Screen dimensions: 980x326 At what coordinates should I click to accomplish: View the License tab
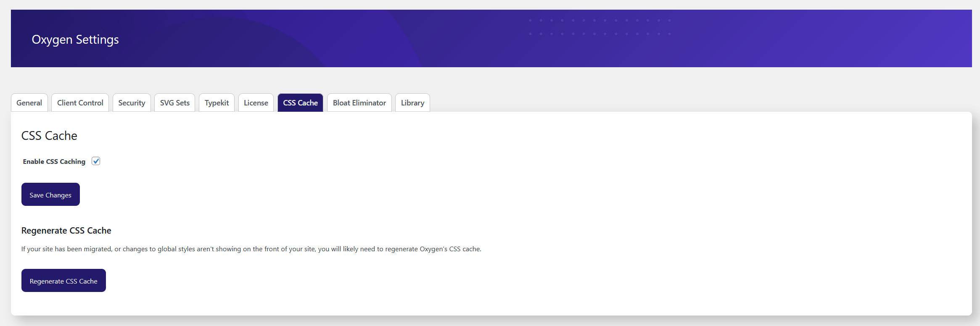click(x=256, y=103)
